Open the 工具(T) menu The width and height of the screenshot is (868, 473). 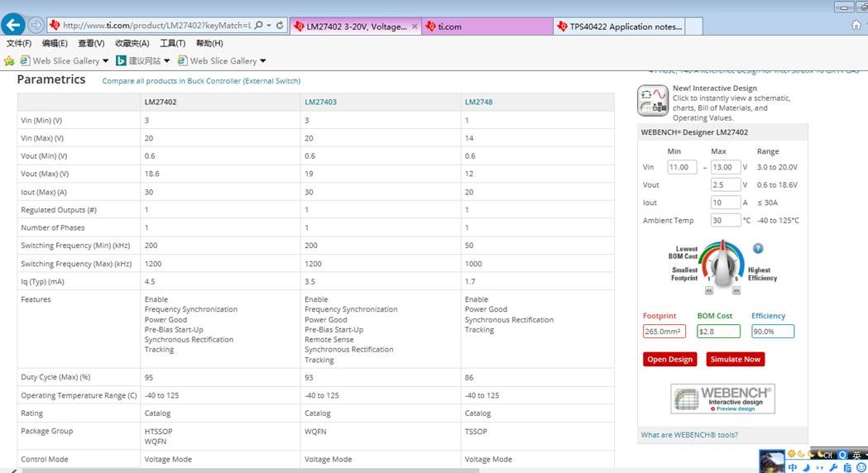173,43
